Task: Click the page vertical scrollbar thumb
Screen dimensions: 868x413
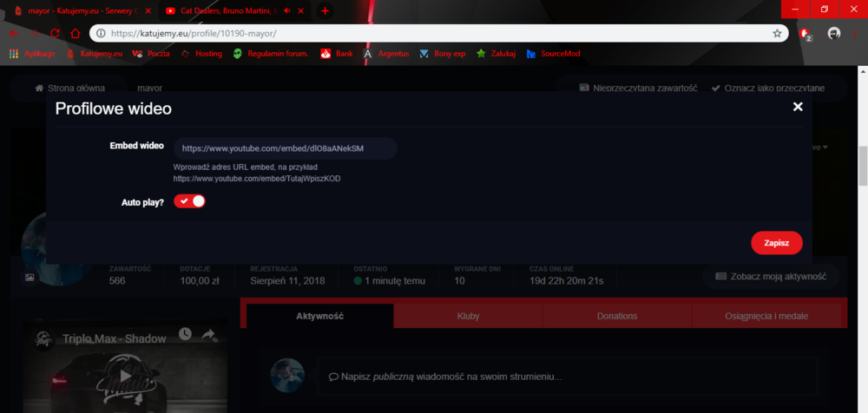Action: (863, 166)
